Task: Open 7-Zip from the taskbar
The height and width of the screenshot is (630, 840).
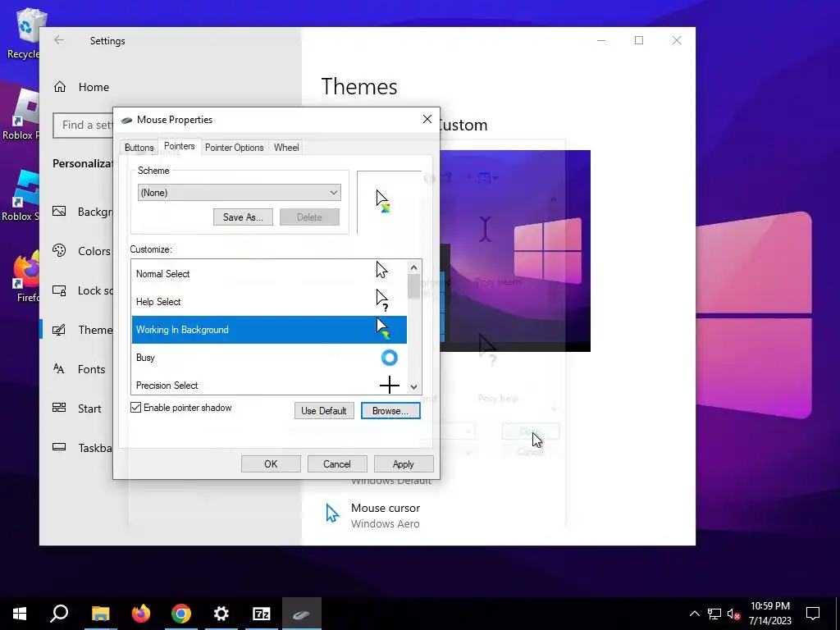Action: pos(262,614)
